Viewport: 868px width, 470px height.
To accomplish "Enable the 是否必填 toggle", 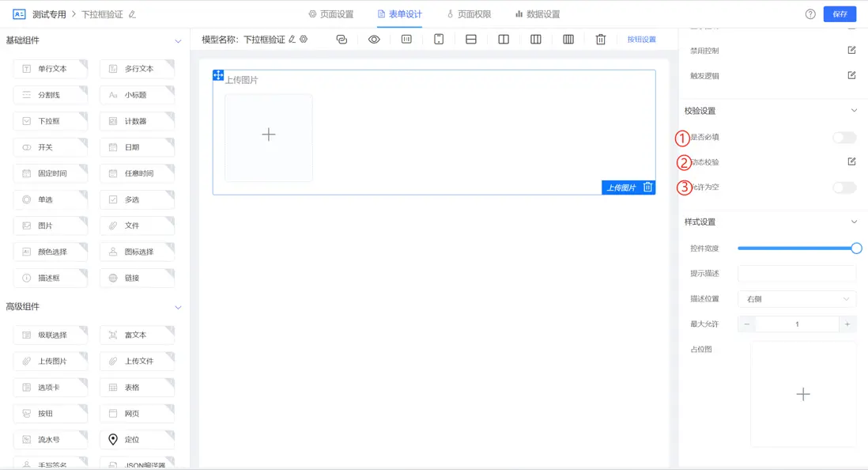I will (844, 137).
